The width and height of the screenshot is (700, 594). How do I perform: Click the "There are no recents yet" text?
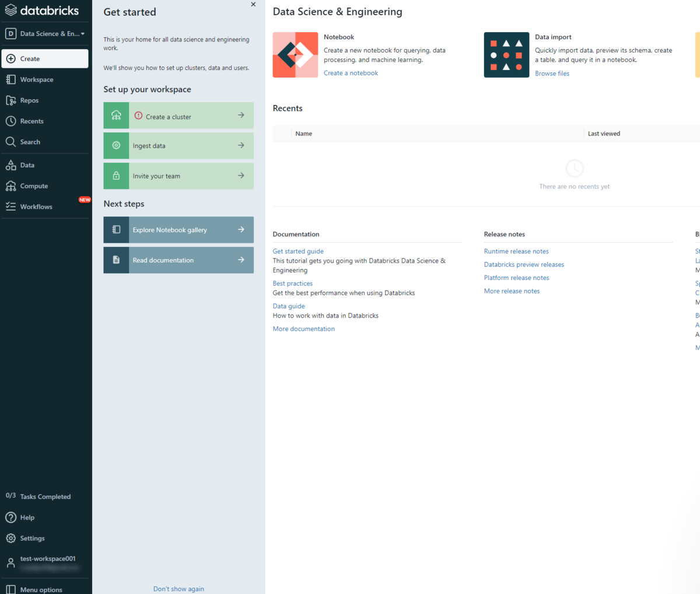click(x=575, y=187)
